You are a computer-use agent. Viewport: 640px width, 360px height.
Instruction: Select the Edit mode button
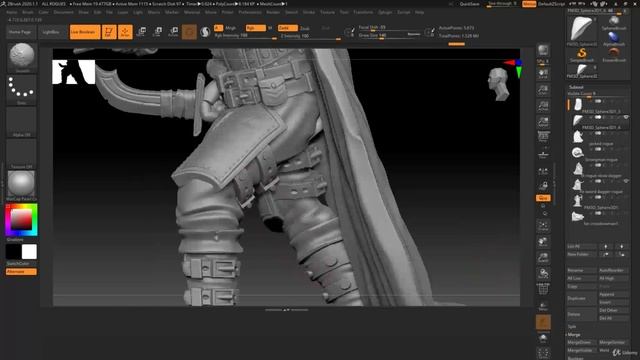(109, 32)
